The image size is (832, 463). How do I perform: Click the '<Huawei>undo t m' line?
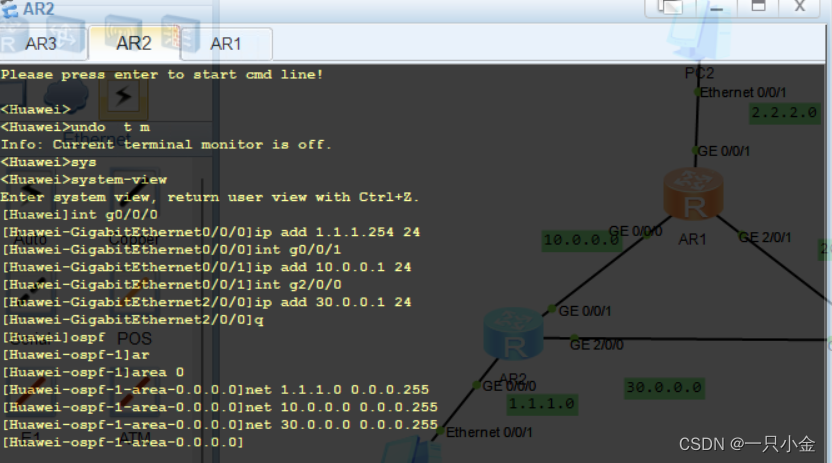click(75, 127)
